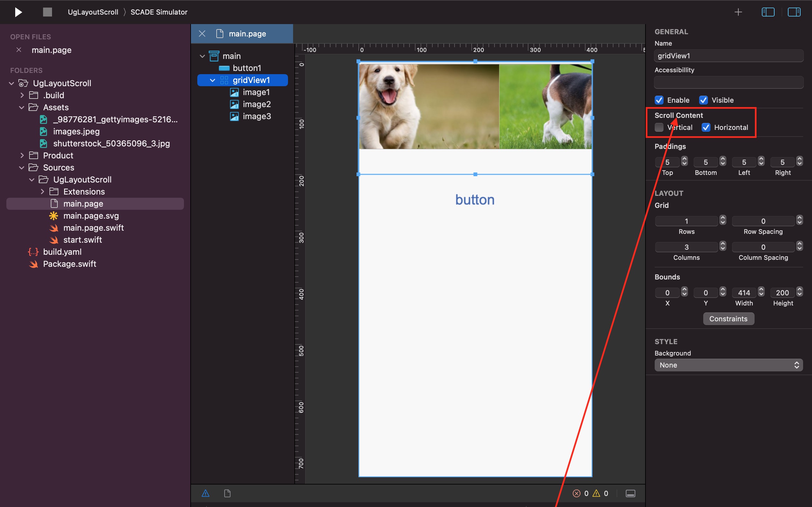The height and width of the screenshot is (507, 812).
Task: Click the Run/Play button to build
Action: [17, 12]
